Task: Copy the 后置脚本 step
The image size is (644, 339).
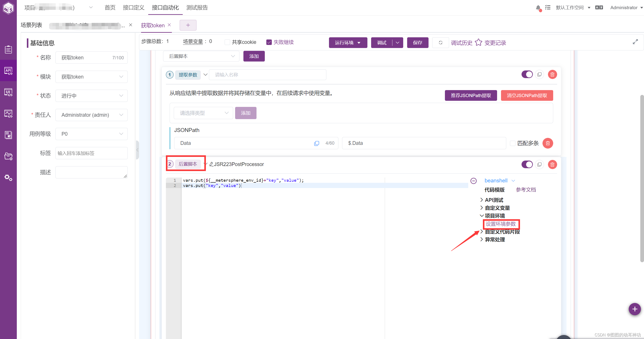Action: 539,164
